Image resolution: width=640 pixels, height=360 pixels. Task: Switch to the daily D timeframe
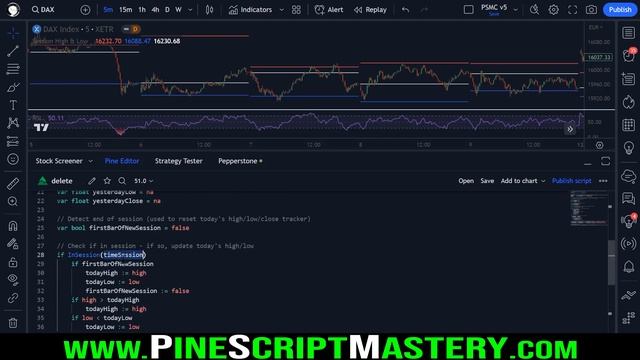tap(167, 10)
